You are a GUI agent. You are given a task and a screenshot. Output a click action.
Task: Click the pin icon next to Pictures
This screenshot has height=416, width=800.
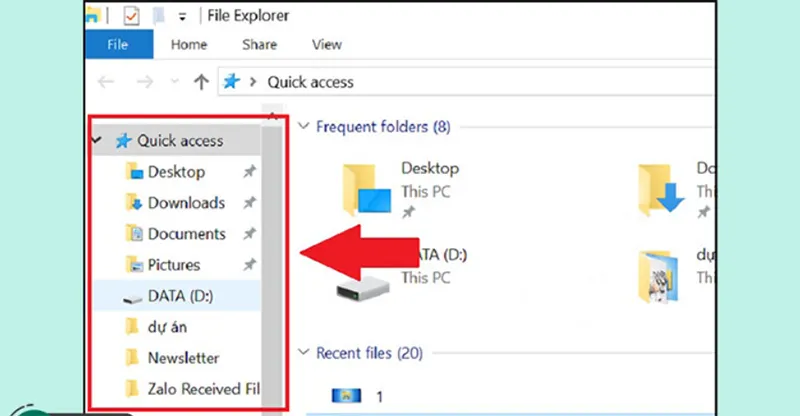(x=250, y=265)
